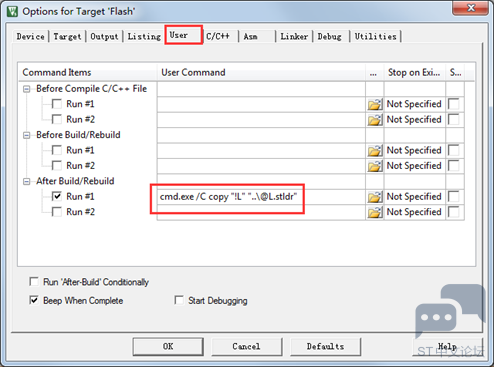Browse folder for Before Build/Rebuild Run #2
The height and width of the screenshot is (367, 494).
pos(375,166)
